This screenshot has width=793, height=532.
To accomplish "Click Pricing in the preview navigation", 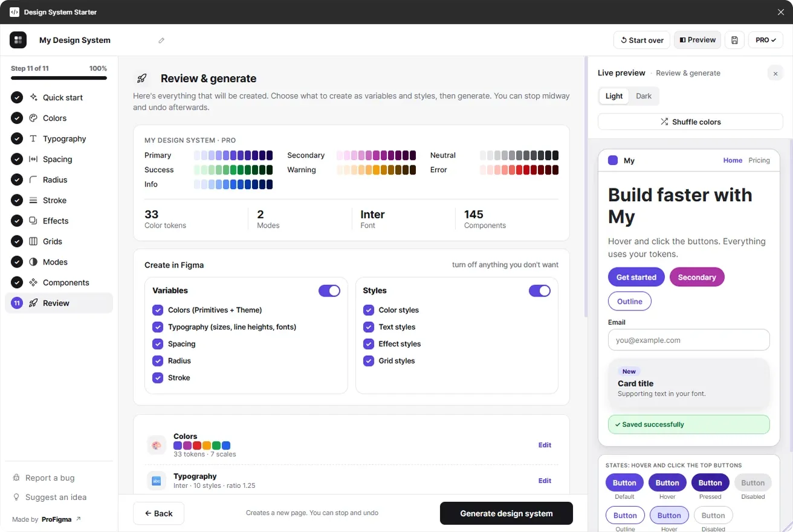I will [x=759, y=161].
